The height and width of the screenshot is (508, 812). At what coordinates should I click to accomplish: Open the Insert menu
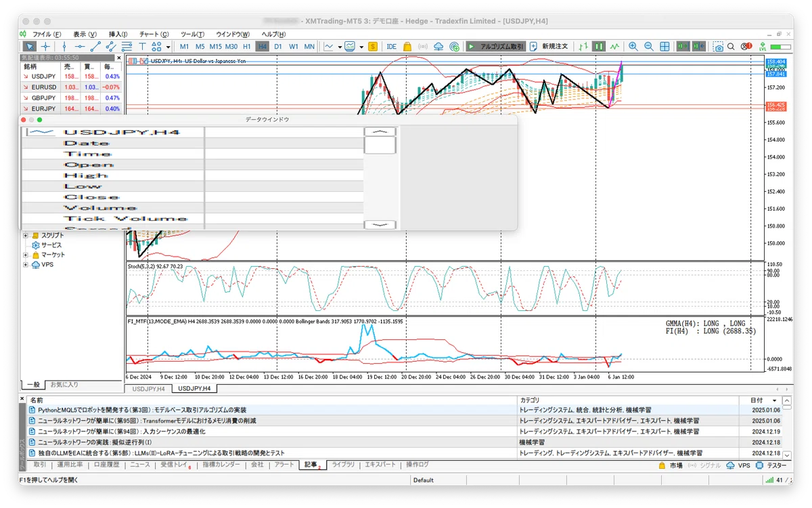click(x=118, y=34)
